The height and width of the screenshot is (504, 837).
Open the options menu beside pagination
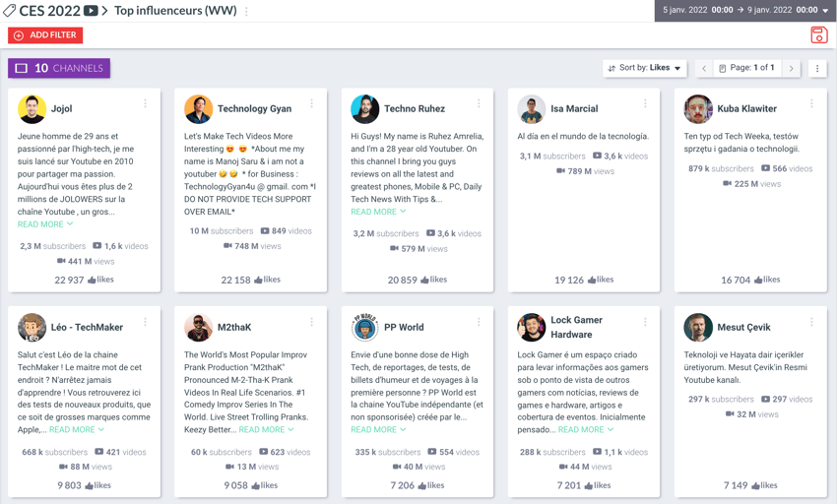(x=817, y=68)
